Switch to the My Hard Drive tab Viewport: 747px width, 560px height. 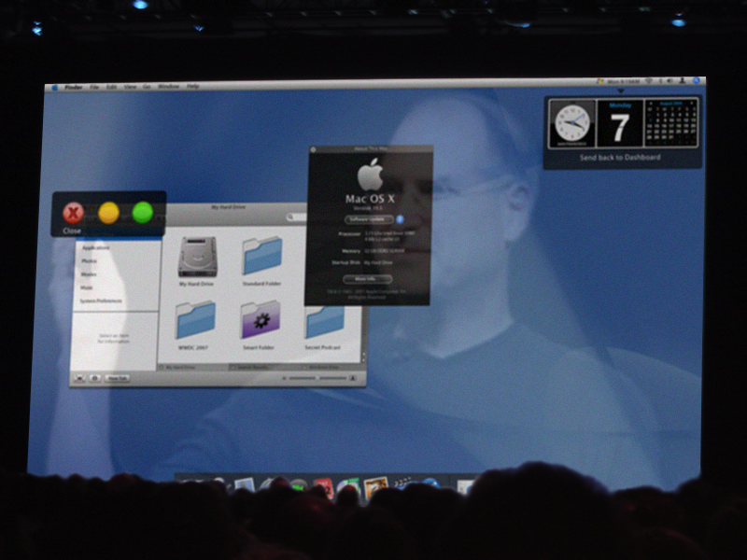(x=193, y=367)
